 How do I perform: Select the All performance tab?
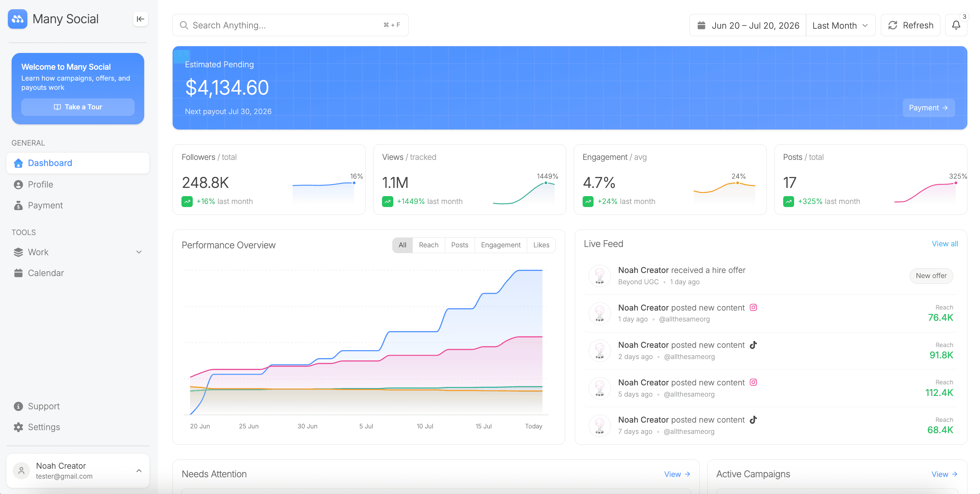(403, 245)
